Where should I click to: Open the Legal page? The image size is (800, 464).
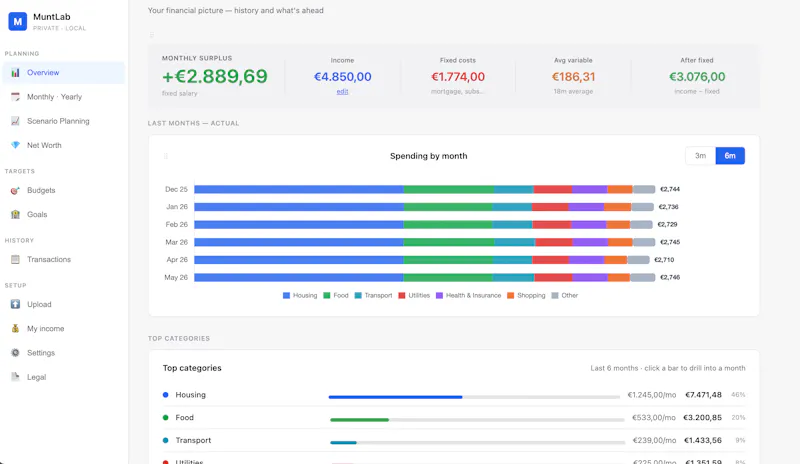[64, 377]
